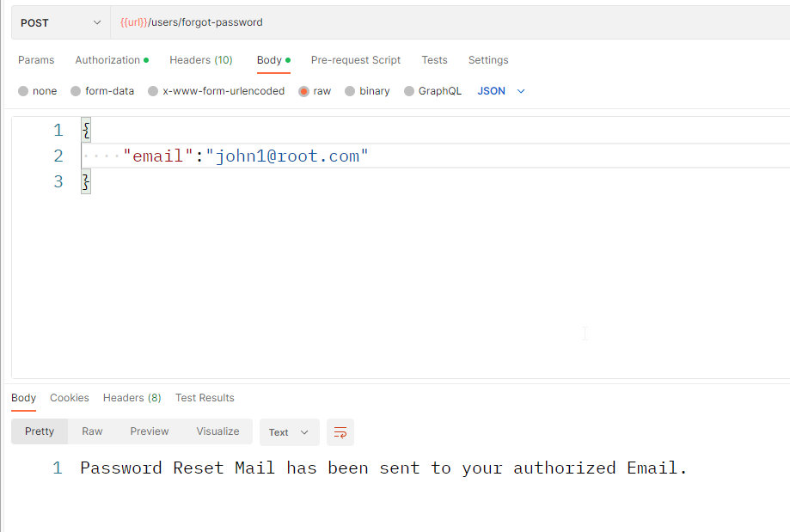Click the Password Reset Mail response text
Image resolution: width=790 pixels, height=532 pixels.
[383, 468]
